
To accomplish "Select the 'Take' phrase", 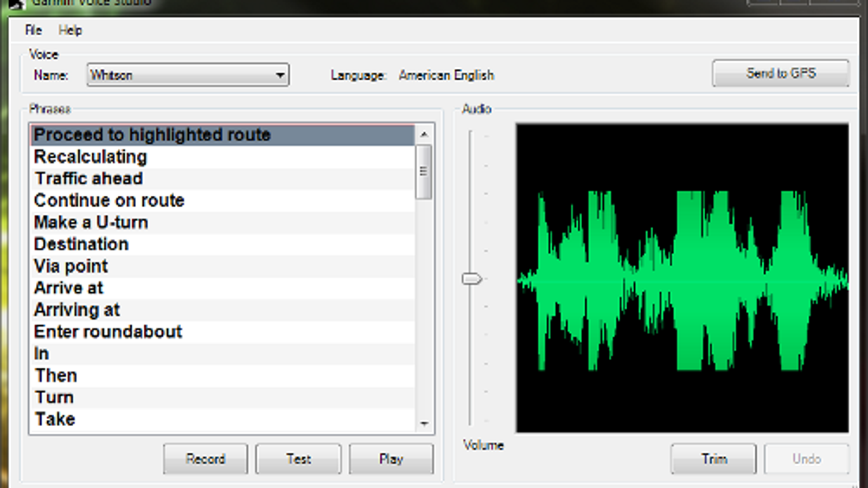I will (222, 419).
